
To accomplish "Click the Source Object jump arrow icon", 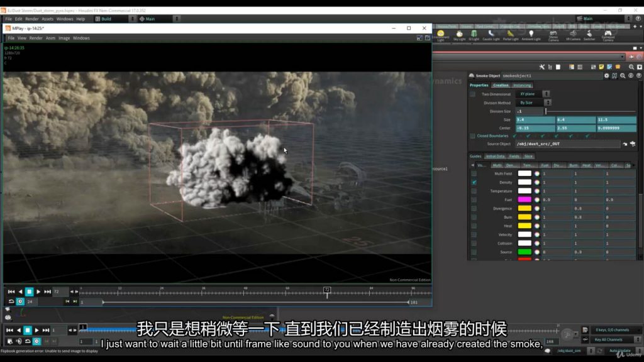I will tap(625, 144).
